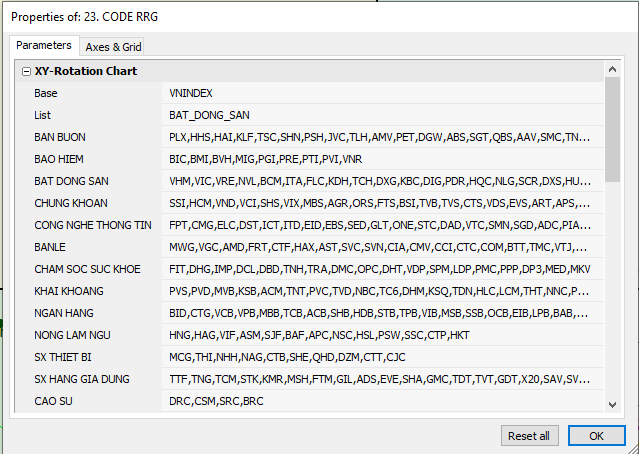639x454 pixels.
Task: Select the NONG LAM NGU value field
Action: tap(382, 335)
